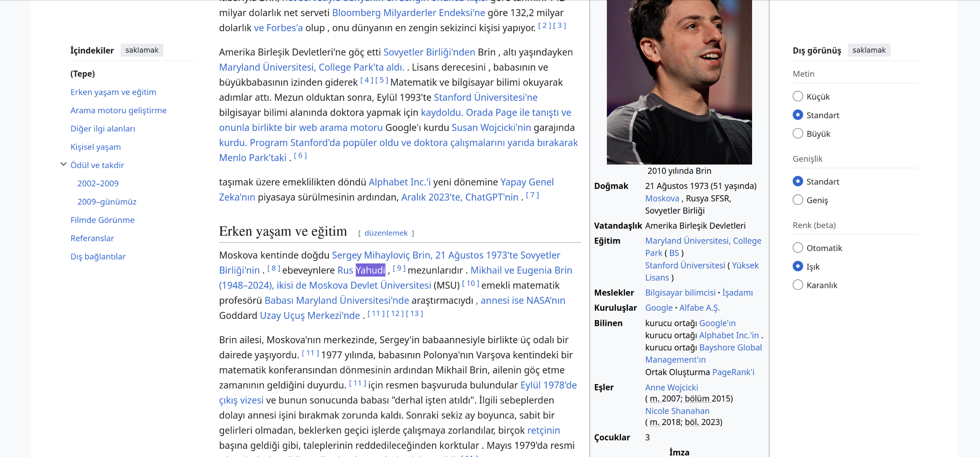Open Nicole Shanahan link

677,411
